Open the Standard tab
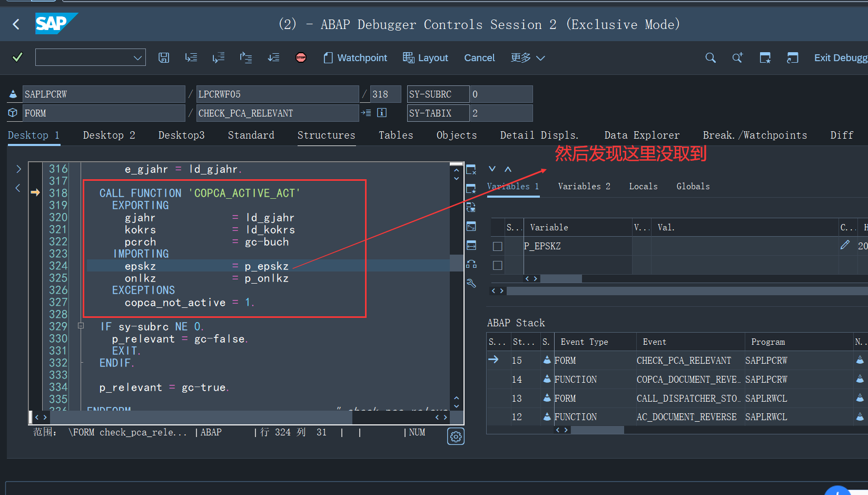This screenshot has width=868, height=495. tap(251, 135)
